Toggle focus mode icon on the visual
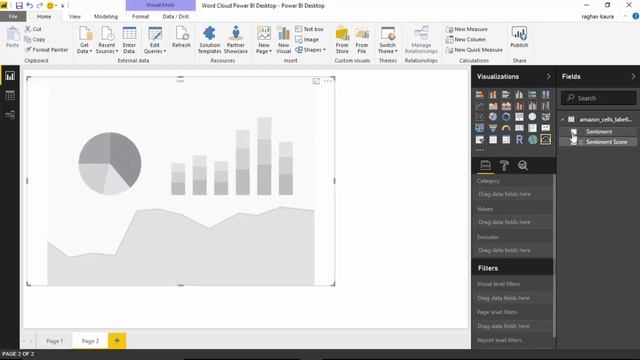 point(316,81)
